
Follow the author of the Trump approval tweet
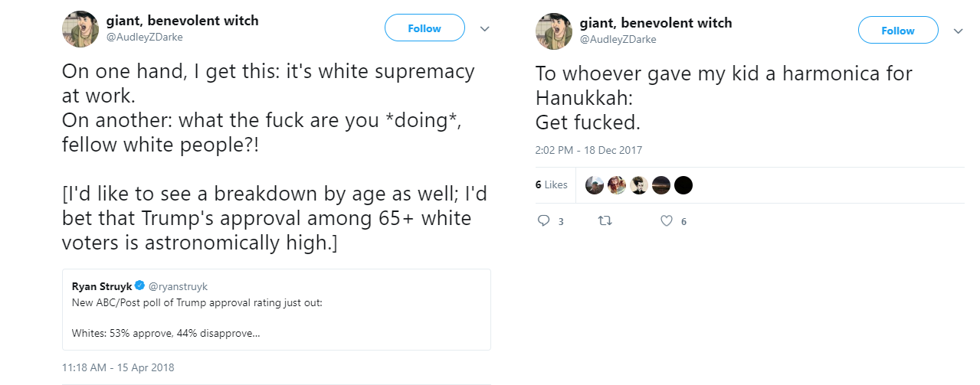424,28
